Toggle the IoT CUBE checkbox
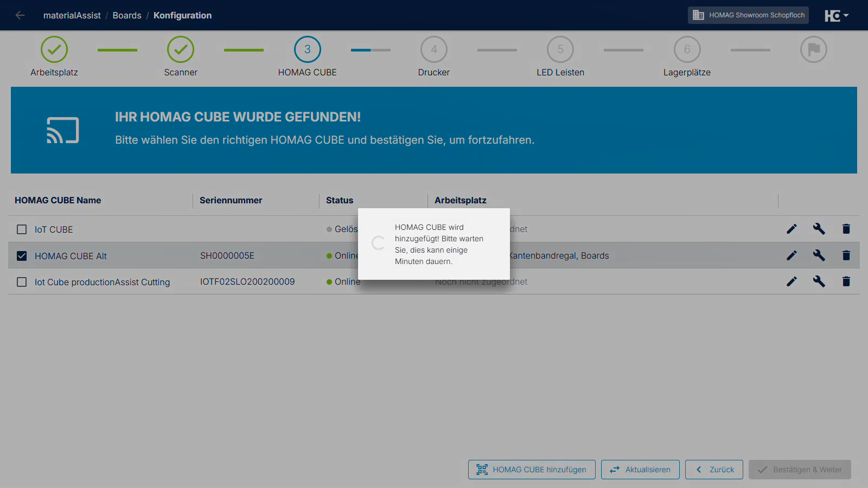 (22, 229)
